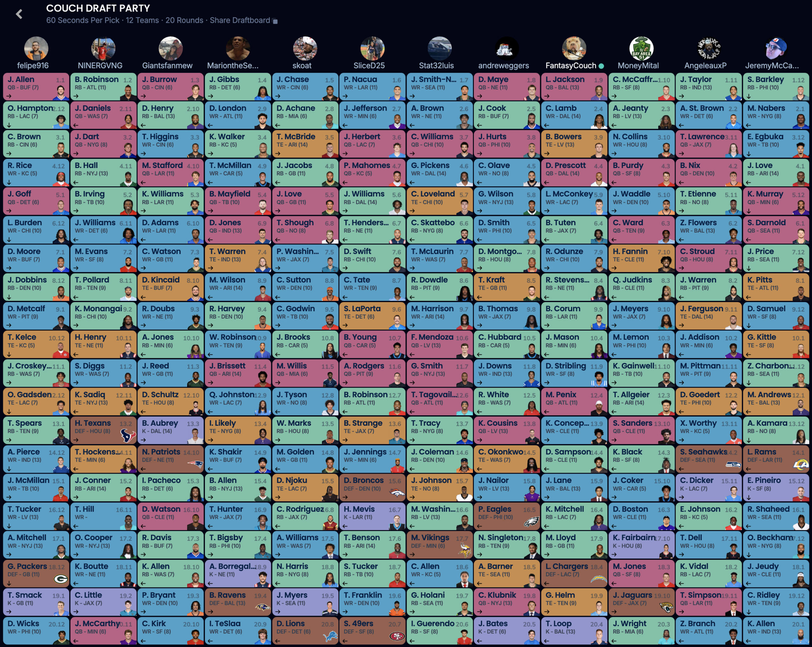Click the Packers logo on G. Packers card

point(61,579)
